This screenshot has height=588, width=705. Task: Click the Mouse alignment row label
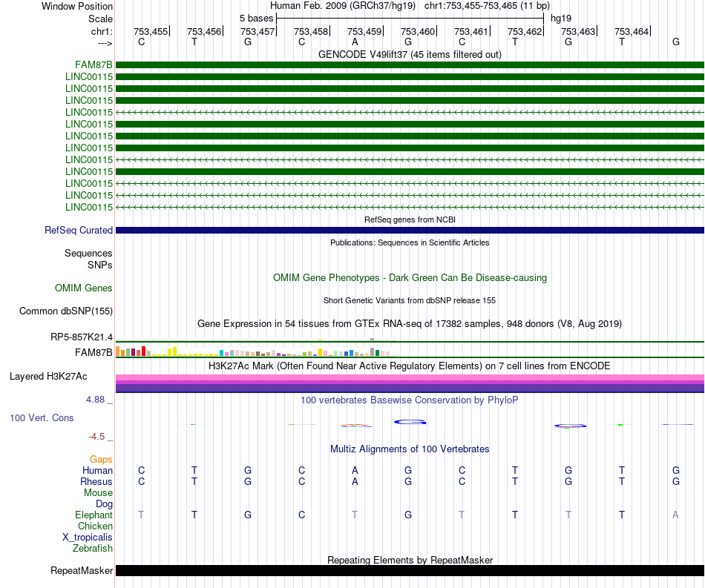click(x=98, y=493)
